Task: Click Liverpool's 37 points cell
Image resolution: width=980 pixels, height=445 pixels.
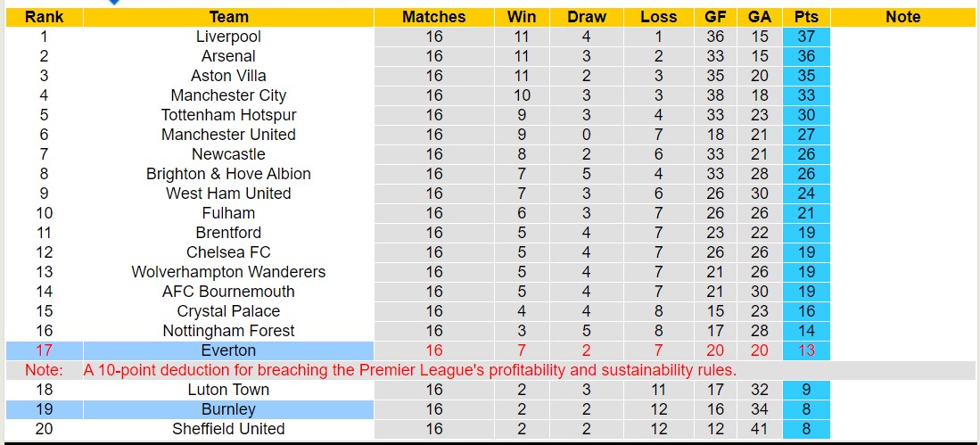Action: (x=806, y=37)
